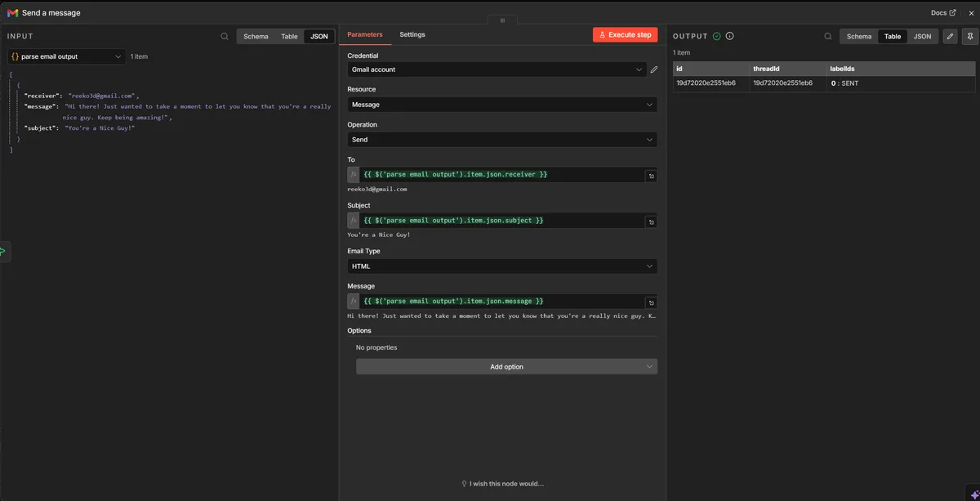Click the green connector handle on the left edge
The image size is (980, 501).
pyautogui.click(x=4, y=252)
